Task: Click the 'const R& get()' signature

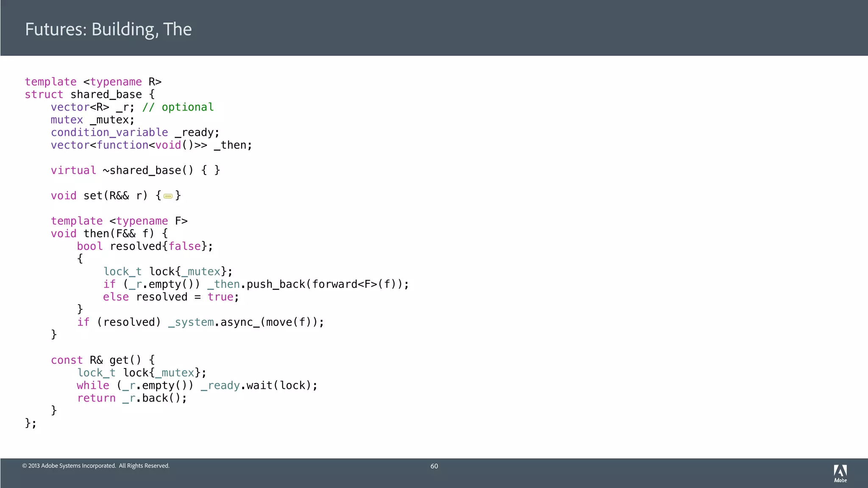Action: pos(103,360)
